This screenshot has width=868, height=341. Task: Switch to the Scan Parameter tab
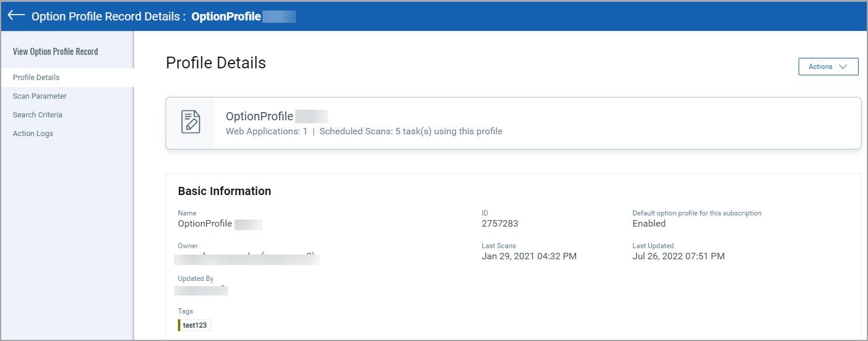(40, 96)
